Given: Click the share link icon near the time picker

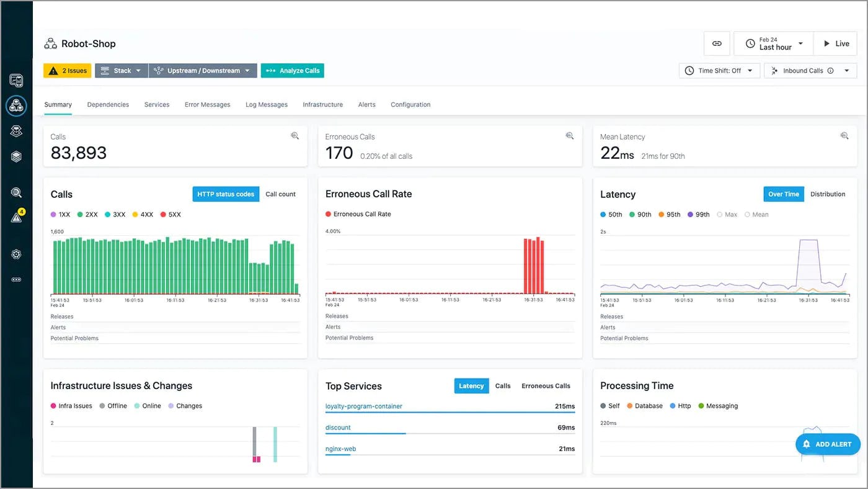Looking at the screenshot, I should pos(717,43).
